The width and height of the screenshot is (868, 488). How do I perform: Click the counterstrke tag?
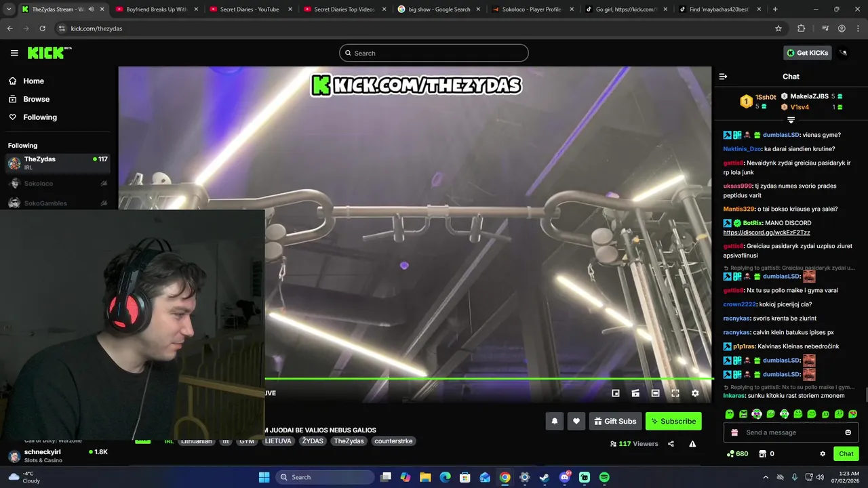pyautogui.click(x=393, y=441)
